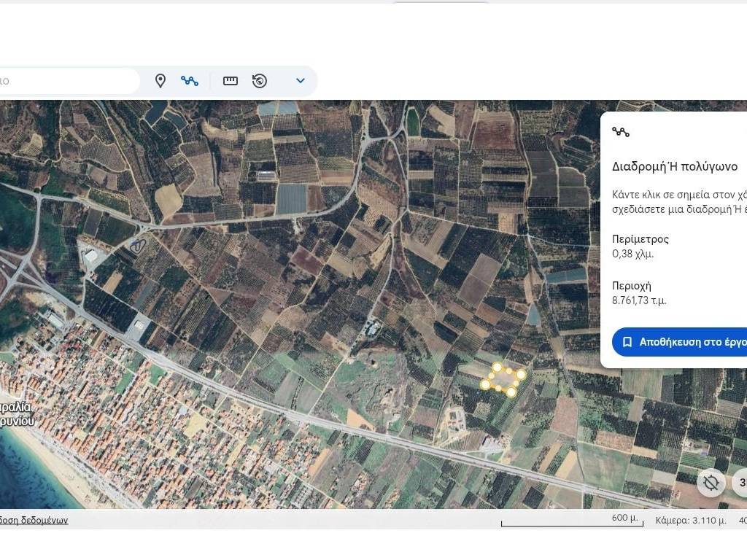Activate the ruler measure tool
747x560 pixels.
click(x=231, y=81)
